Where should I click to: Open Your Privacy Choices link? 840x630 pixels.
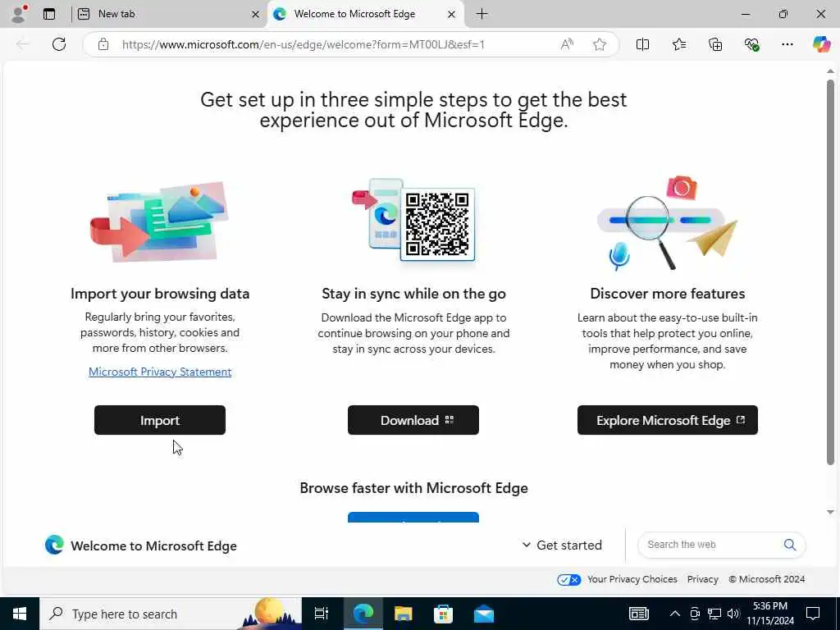[632, 579]
